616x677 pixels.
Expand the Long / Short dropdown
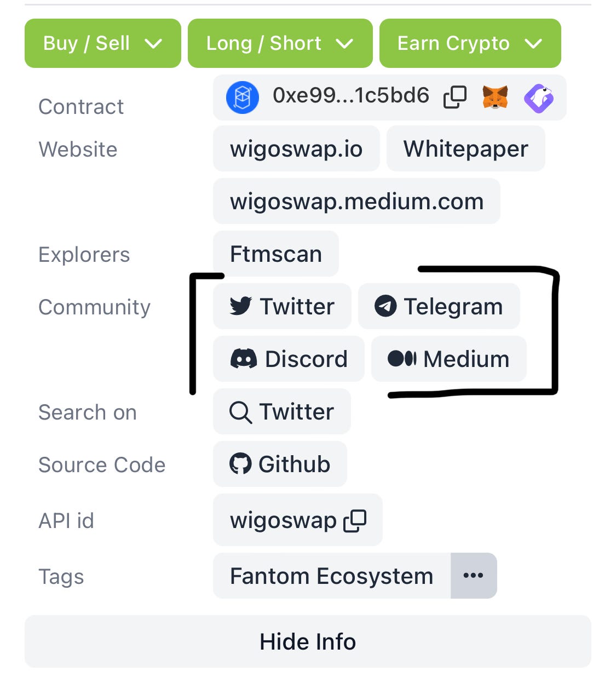[280, 43]
